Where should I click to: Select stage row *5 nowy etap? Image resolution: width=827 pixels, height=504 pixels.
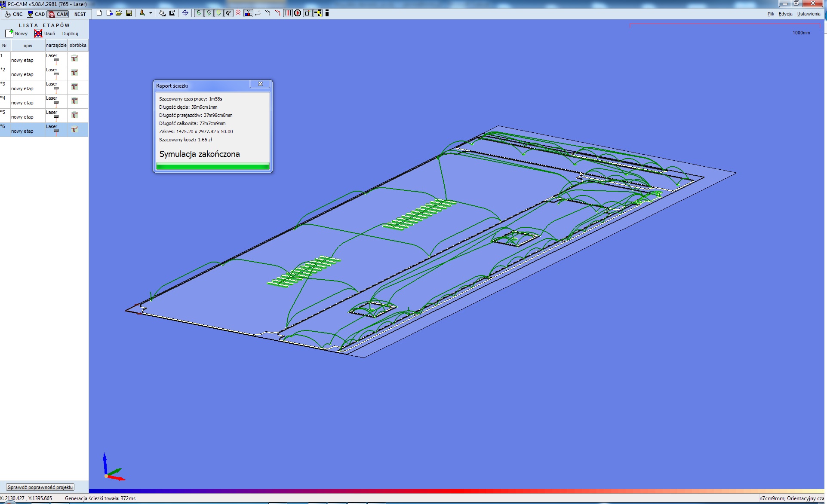click(44, 115)
